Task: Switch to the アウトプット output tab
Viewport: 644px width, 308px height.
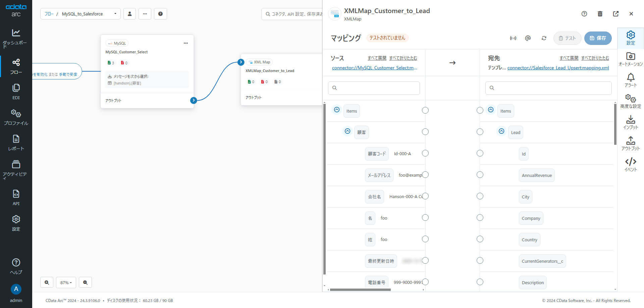Action: [631, 144]
